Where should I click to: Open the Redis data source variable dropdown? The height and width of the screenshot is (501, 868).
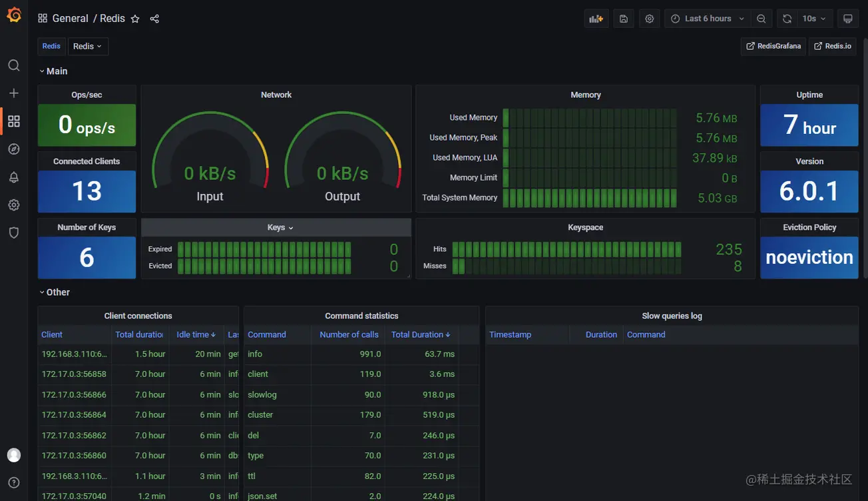click(88, 46)
